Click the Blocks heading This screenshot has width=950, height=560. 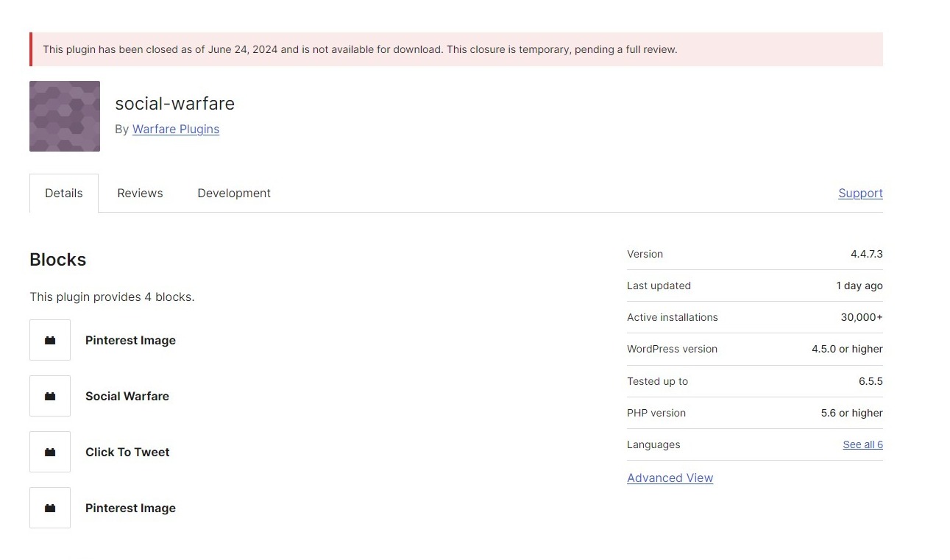[58, 260]
